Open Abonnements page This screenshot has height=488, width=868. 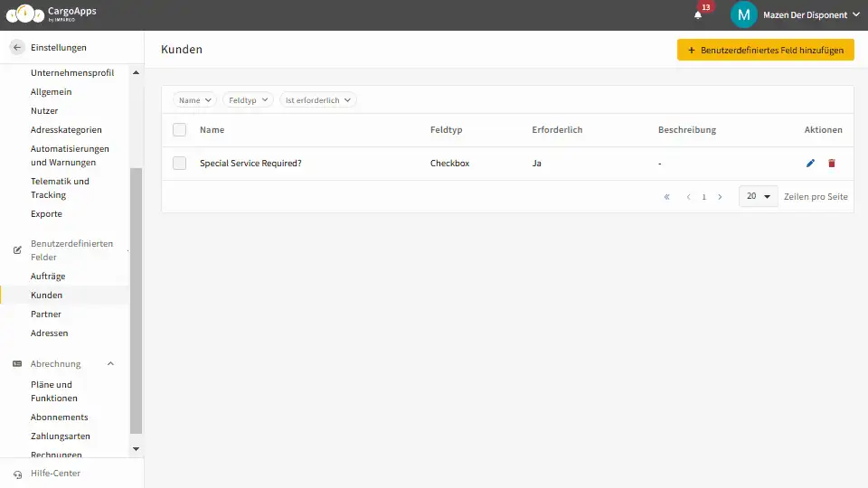[x=60, y=418]
